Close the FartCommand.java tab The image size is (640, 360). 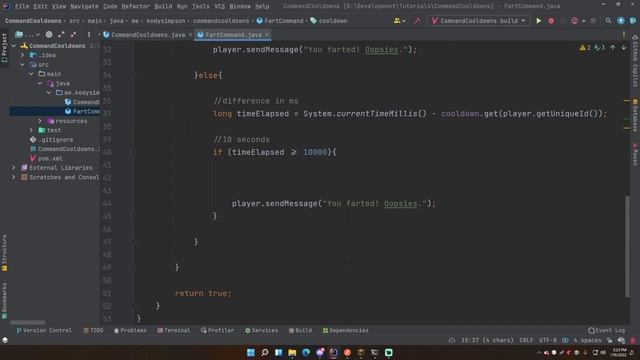267,35
